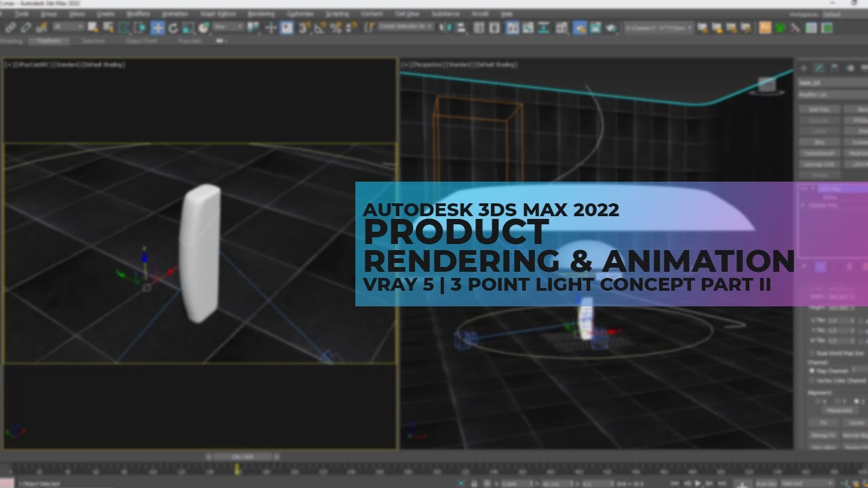
Task: Pick the Select and Scale tool
Action: point(188,28)
